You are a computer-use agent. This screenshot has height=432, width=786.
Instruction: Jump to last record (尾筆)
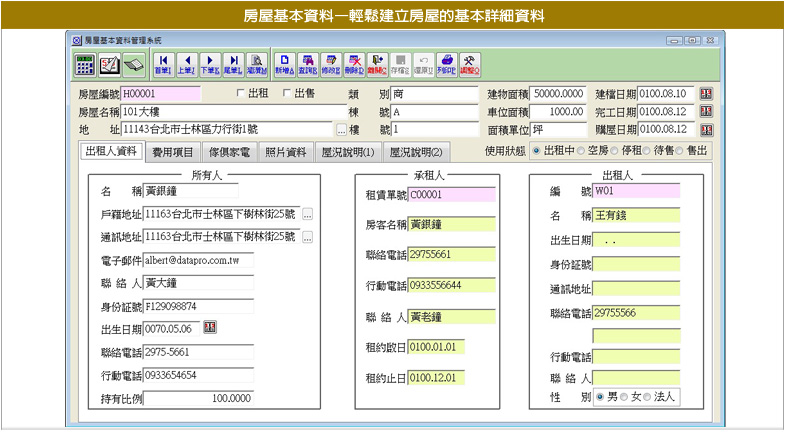(232, 65)
